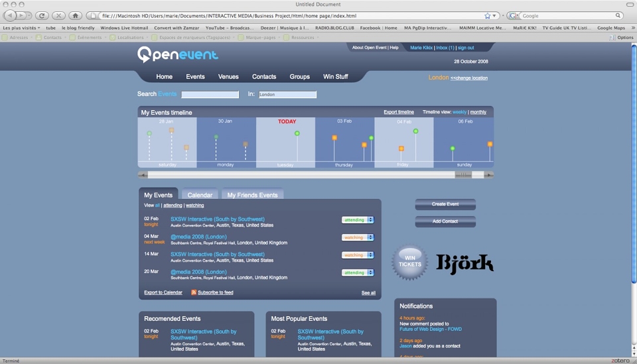Open attending dropdown for 02 Feb SXSW event
637x364 pixels.
[358, 220]
